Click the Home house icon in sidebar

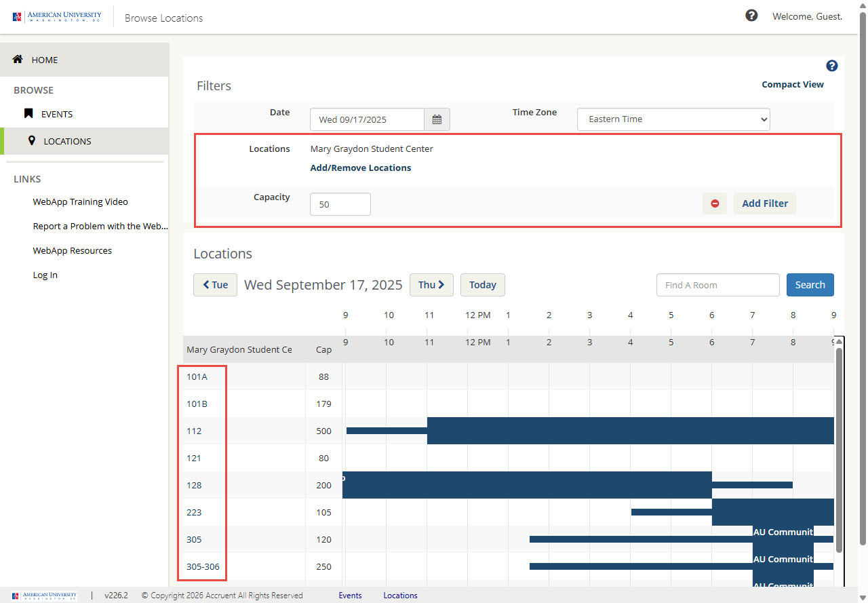[18, 59]
